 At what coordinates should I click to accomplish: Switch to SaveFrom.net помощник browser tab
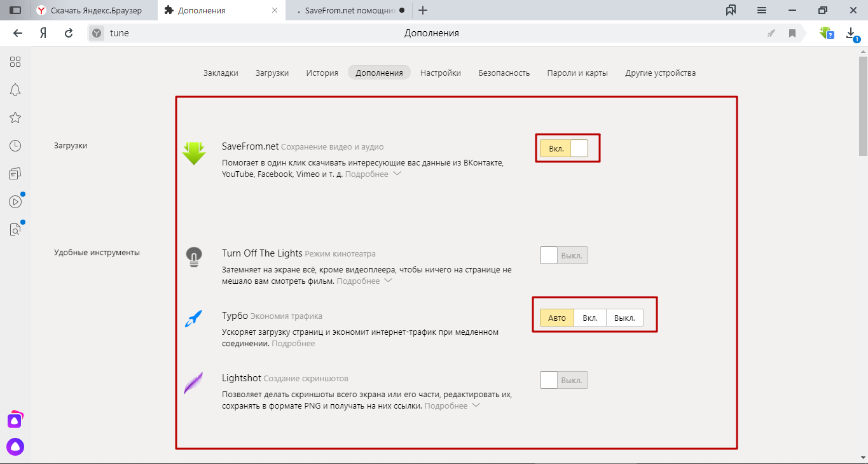click(x=349, y=10)
